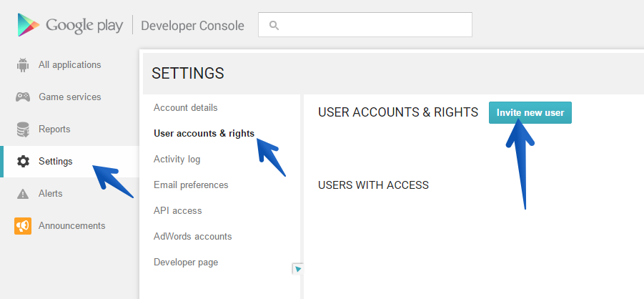644x299 pixels.
Task: Click the Android robot icon for All applications
Action: click(x=23, y=65)
